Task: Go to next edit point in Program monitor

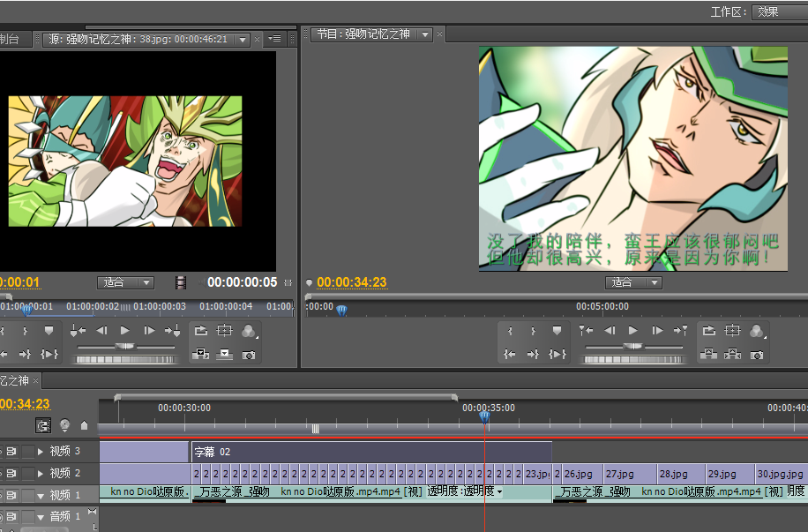Action: (x=681, y=331)
